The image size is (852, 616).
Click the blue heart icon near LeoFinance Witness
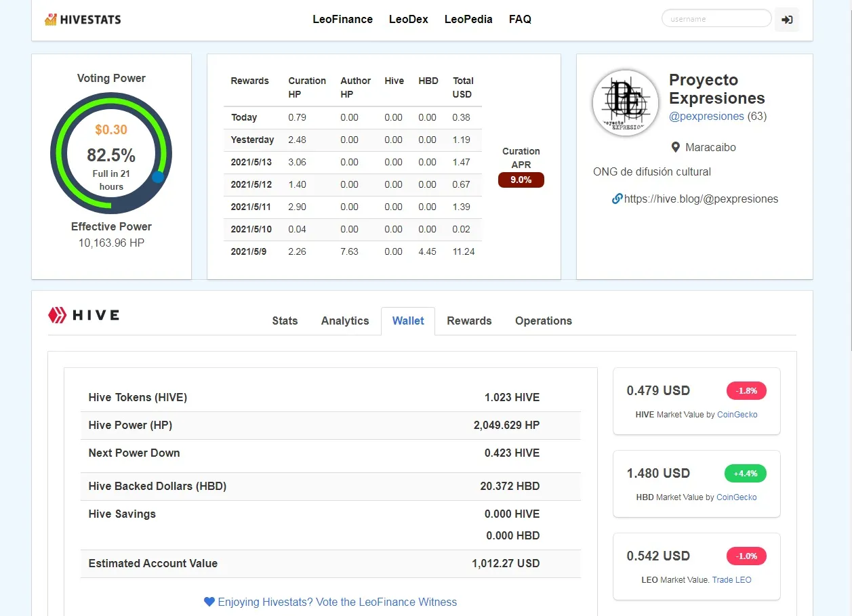coord(209,602)
